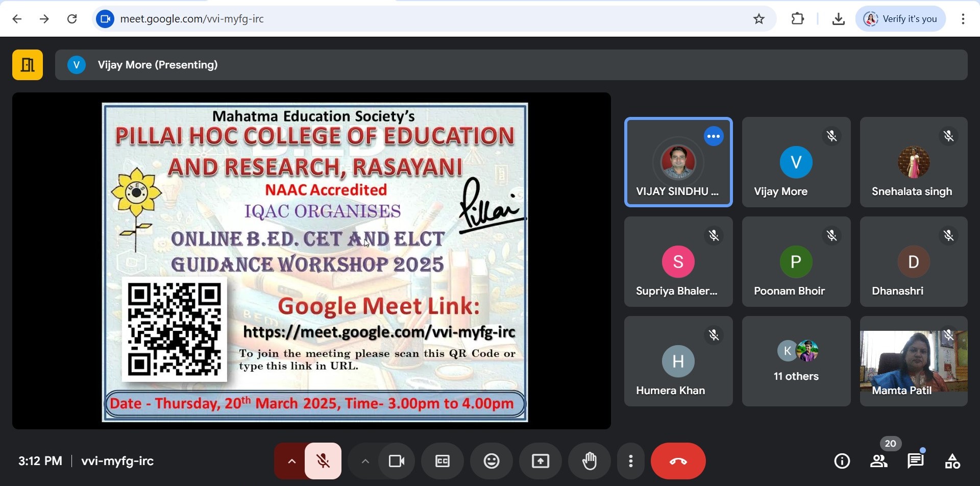
Task: Show the people panel with 20 participants
Action: click(879, 461)
